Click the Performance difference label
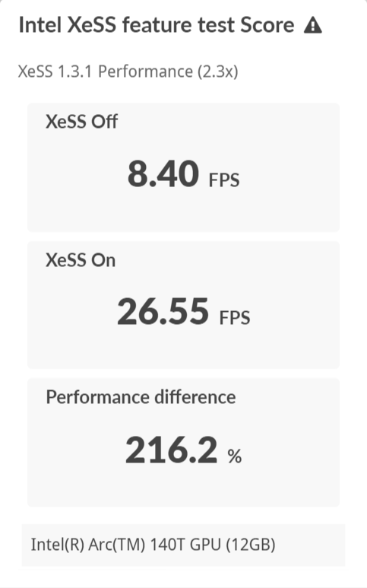Viewport: 367px width, 588px height. pos(141,397)
